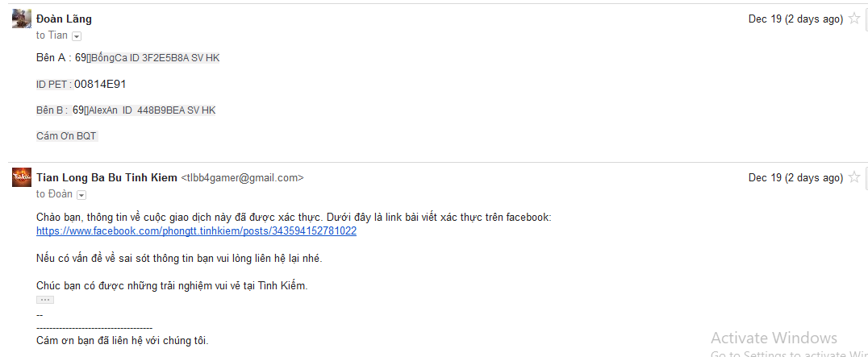Screen dimensions: 868x357
Task: Click the Bên B line with ID 448B9BEA
Action: tap(126, 110)
